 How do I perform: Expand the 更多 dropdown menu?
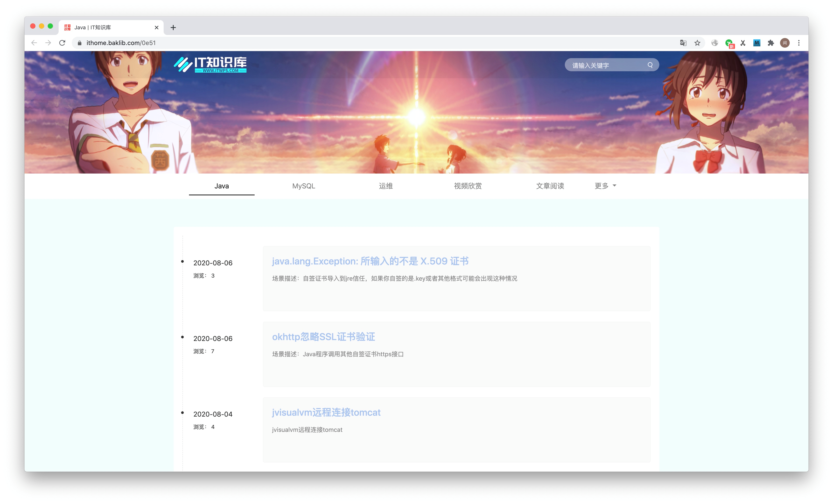tap(605, 186)
